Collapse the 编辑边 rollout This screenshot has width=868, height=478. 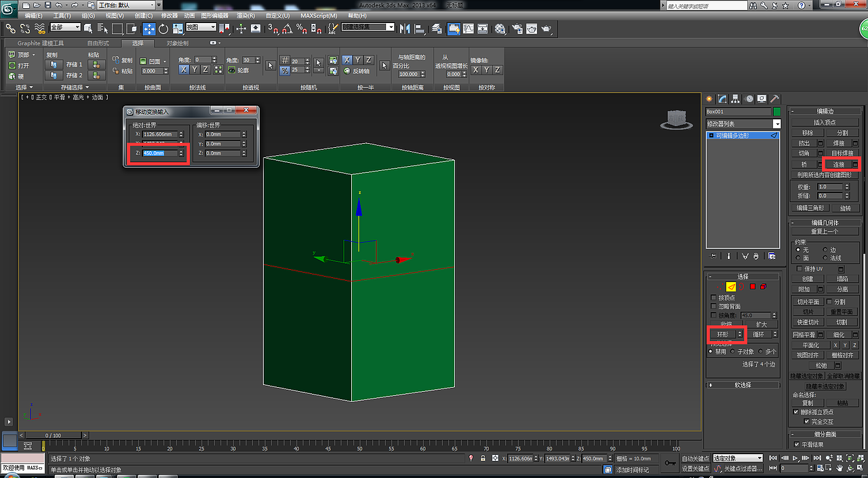825,111
